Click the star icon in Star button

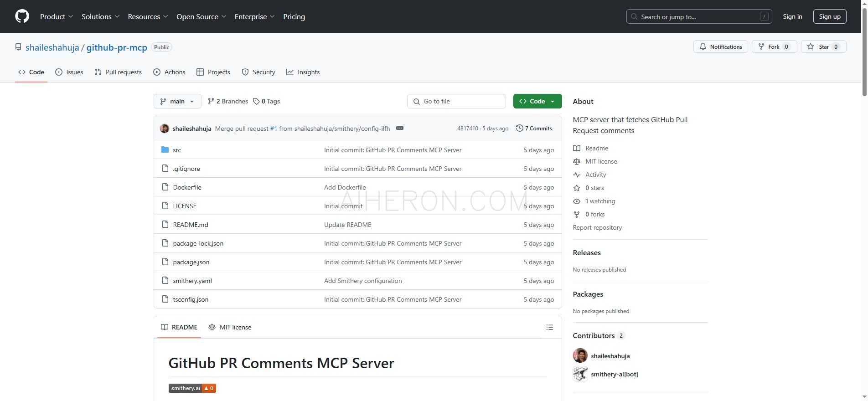[811, 46]
